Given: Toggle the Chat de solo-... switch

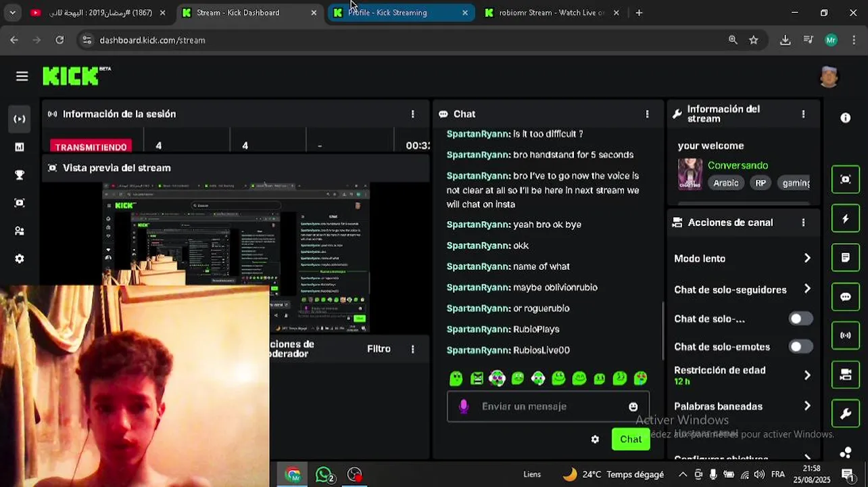Looking at the screenshot, I should [801, 319].
